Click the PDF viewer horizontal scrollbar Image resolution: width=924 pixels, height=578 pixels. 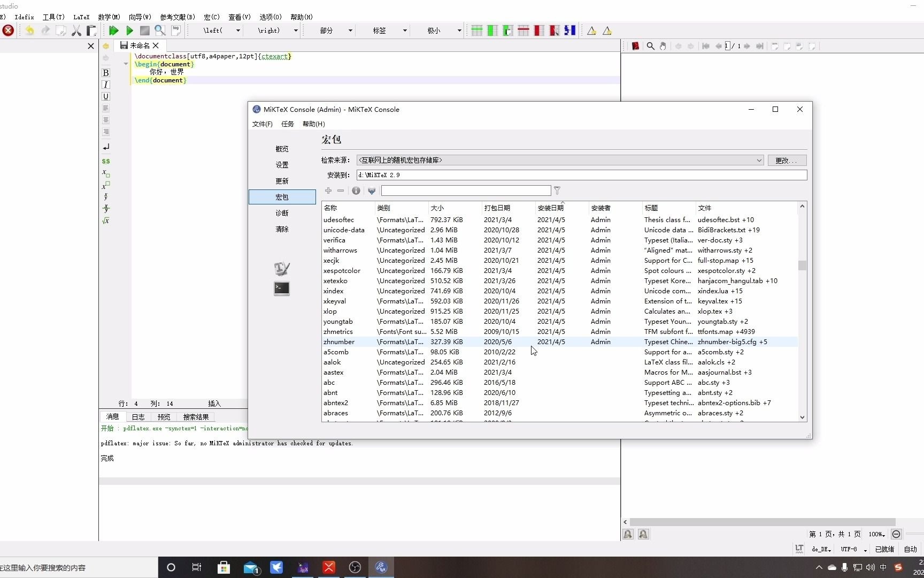click(763, 522)
